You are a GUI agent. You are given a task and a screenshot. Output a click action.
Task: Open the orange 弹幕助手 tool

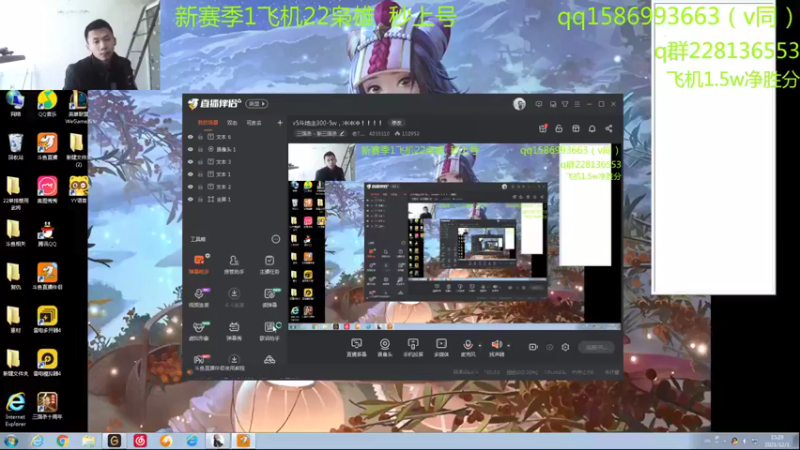tap(199, 264)
